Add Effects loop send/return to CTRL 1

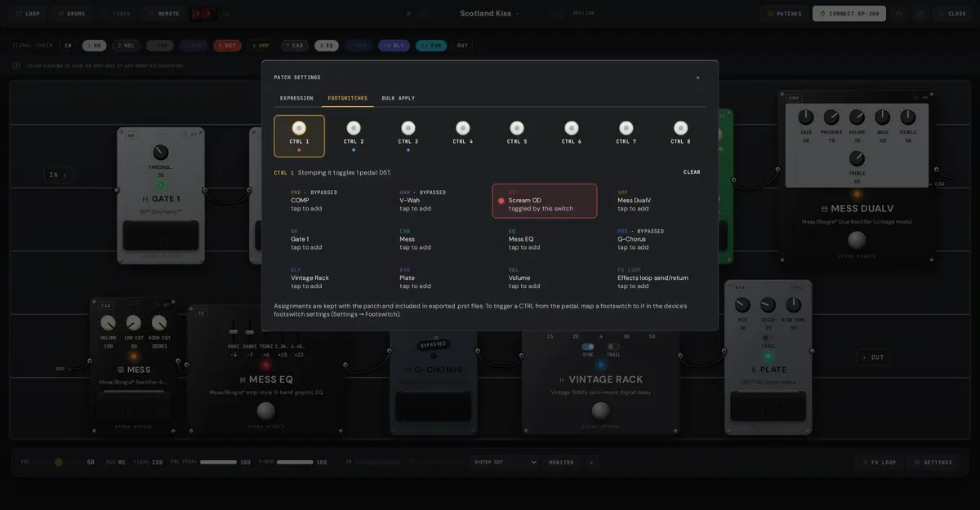[653, 278]
